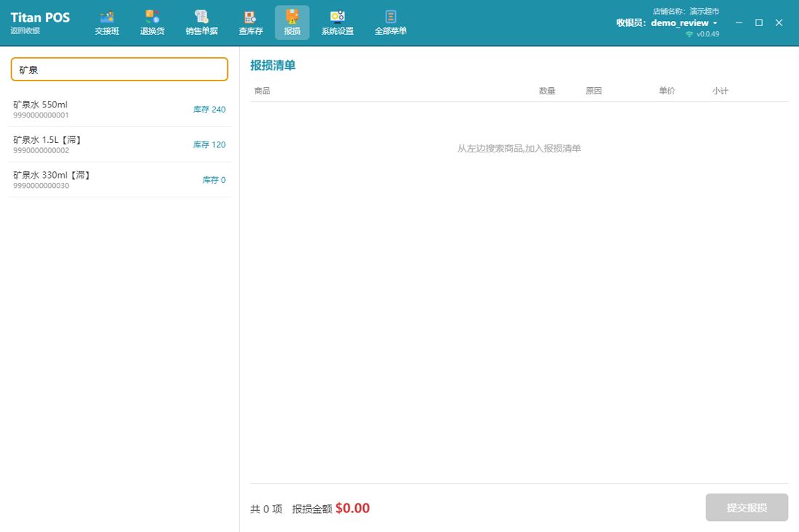Open the 交接班 shift handover icon
The image size is (799, 532).
pos(107,23)
